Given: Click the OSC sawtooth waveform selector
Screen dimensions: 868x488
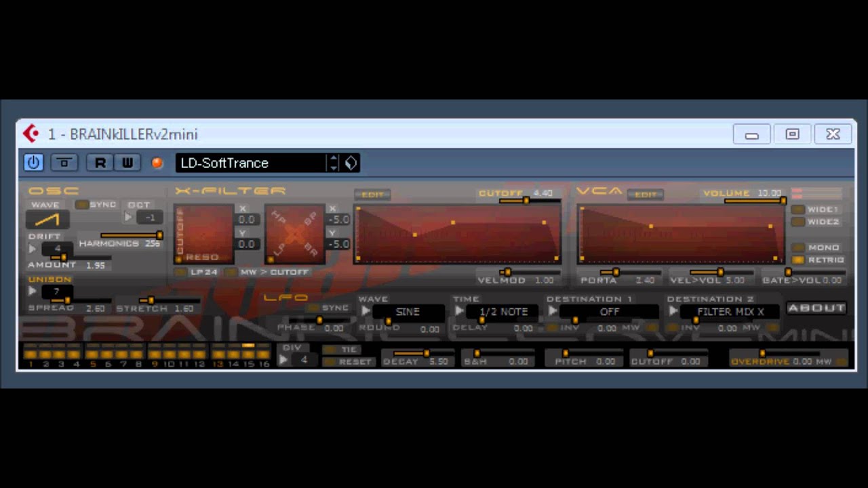Looking at the screenshot, I should tap(47, 220).
